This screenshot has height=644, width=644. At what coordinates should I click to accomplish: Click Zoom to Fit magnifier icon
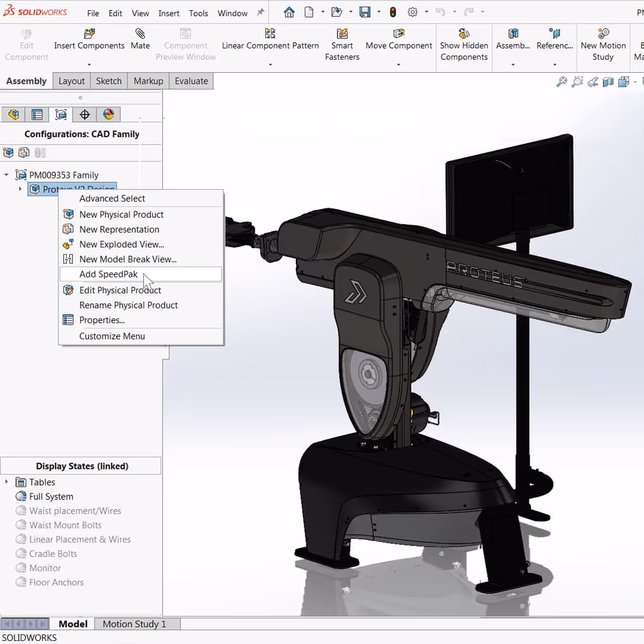point(562,82)
